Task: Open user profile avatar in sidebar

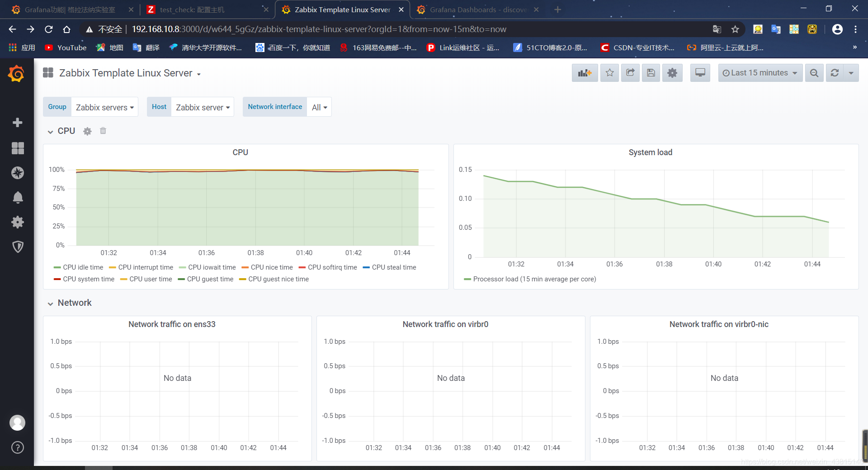Action: [18, 423]
